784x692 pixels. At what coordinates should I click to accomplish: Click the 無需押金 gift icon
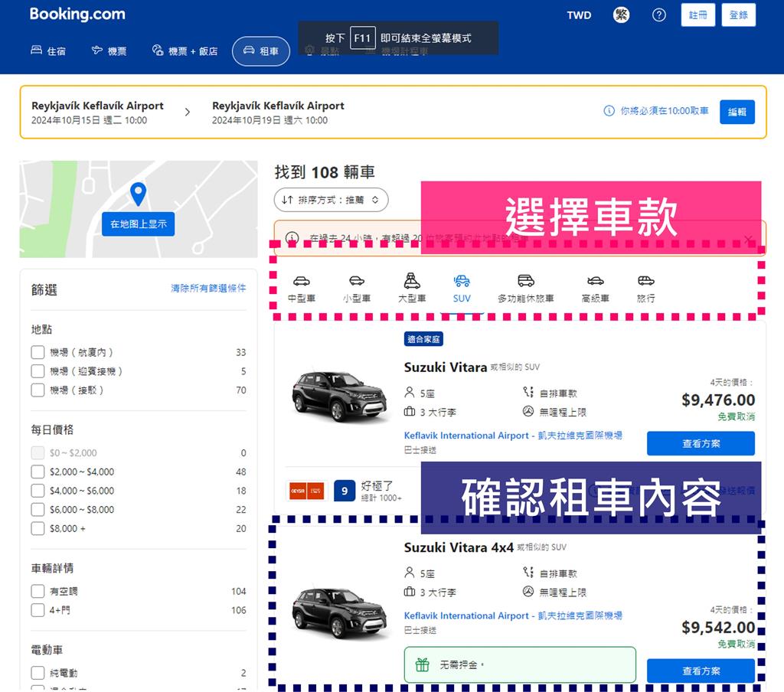pyautogui.click(x=423, y=664)
